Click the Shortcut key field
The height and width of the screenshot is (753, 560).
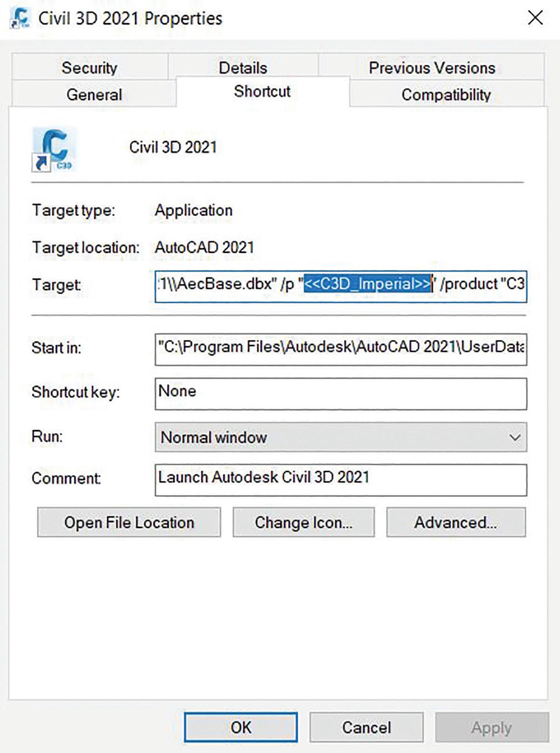click(x=341, y=394)
